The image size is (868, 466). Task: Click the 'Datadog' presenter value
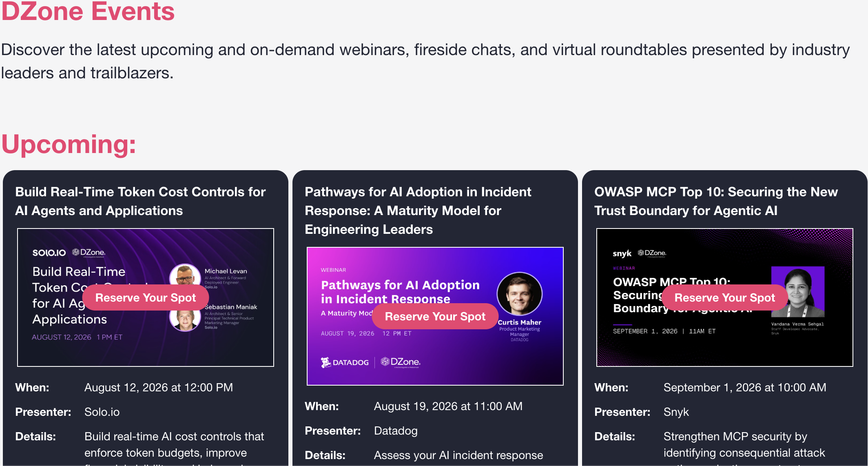pos(396,431)
